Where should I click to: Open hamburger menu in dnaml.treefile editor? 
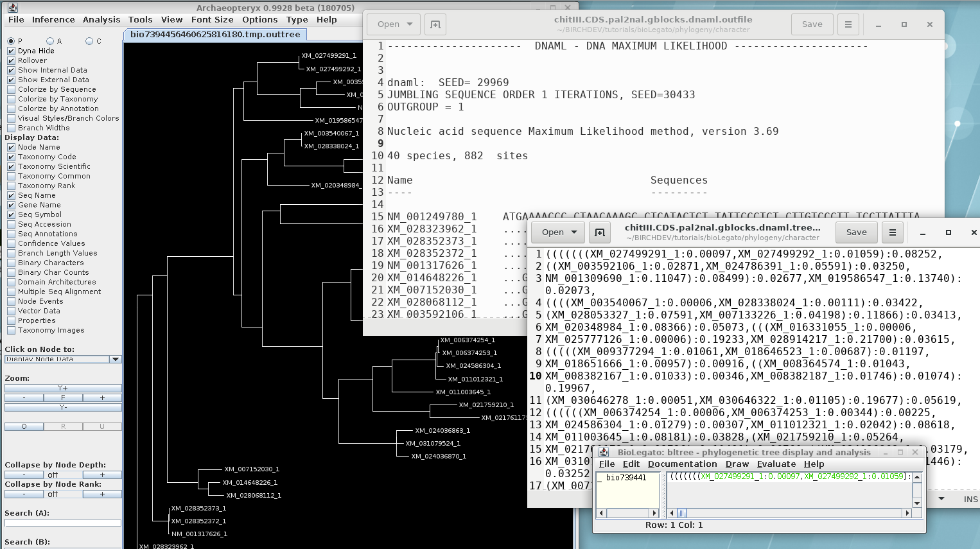[892, 232]
